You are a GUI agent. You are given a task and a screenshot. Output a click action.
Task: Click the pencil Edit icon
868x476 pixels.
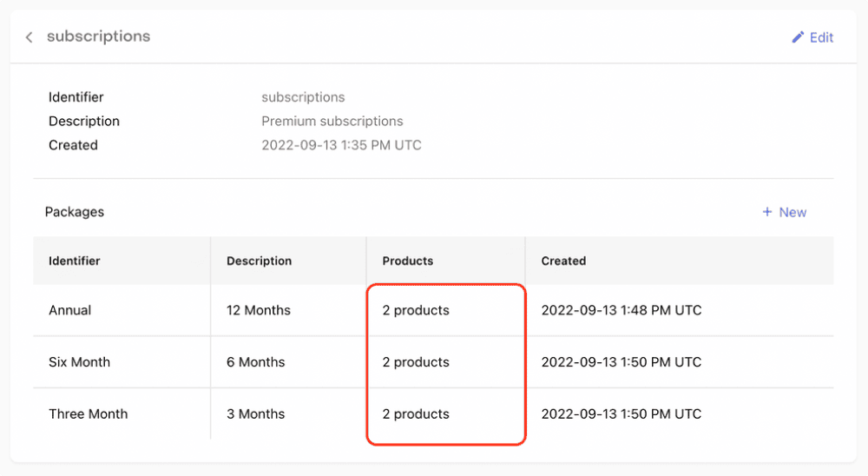(798, 37)
